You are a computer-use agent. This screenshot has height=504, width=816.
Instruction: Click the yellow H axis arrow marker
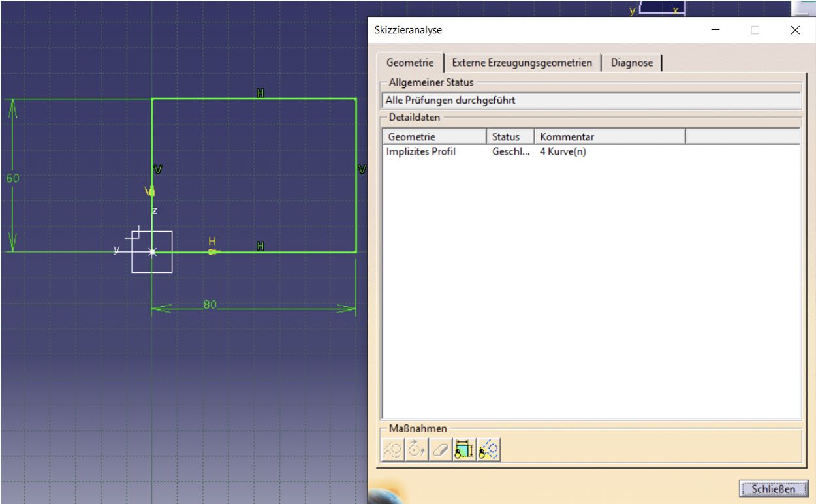(212, 251)
